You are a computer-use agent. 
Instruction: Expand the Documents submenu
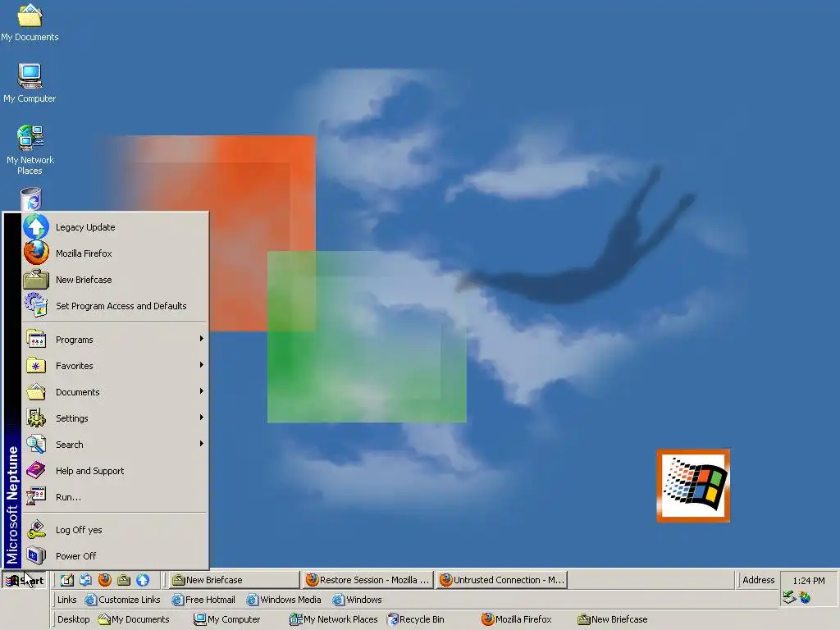115,392
